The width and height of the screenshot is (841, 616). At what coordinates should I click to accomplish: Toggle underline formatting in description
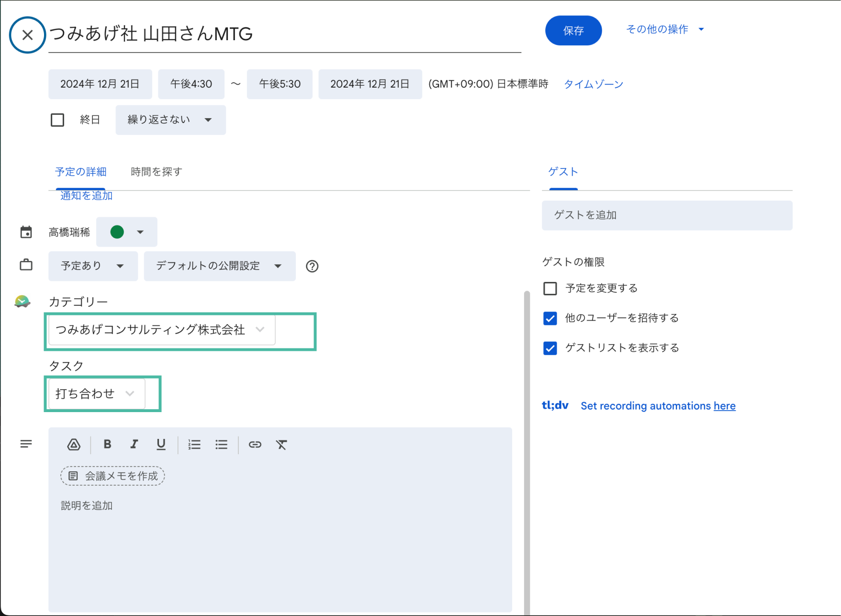click(161, 445)
